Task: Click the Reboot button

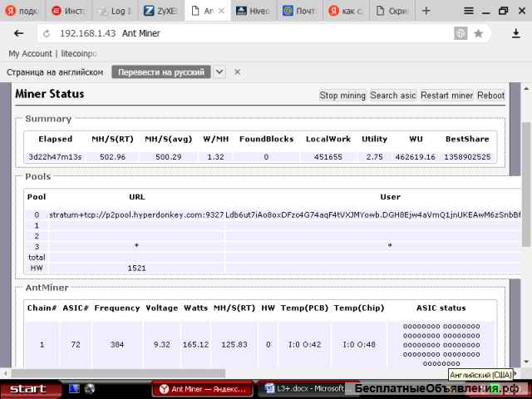Action: tap(491, 96)
